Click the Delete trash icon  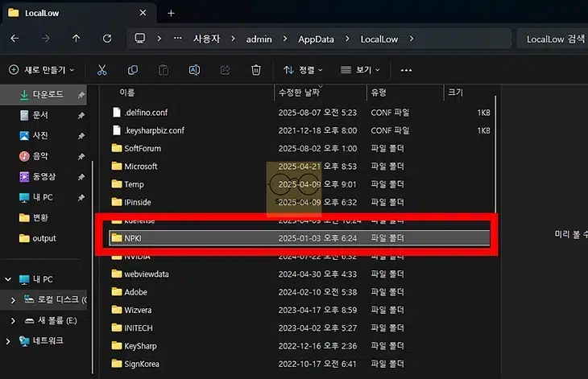tap(256, 70)
